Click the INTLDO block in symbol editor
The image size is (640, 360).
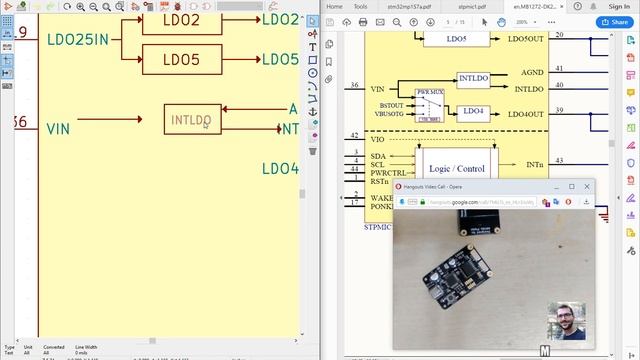coord(193,119)
